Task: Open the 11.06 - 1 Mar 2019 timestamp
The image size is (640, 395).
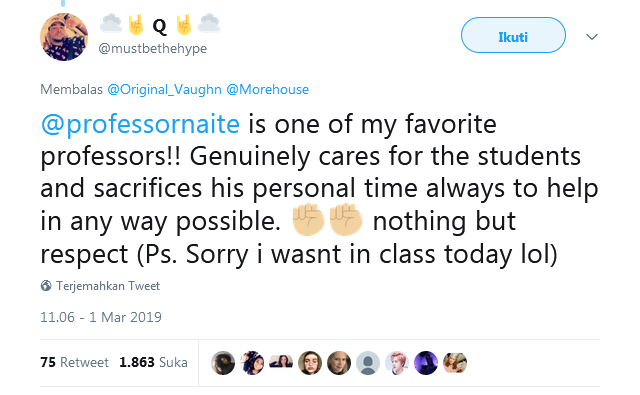Action: click(x=101, y=317)
